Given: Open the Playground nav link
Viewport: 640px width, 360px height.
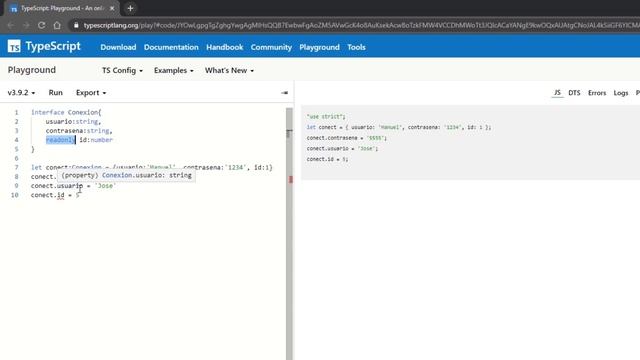Looking at the screenshot, I should tap(319, 47).
